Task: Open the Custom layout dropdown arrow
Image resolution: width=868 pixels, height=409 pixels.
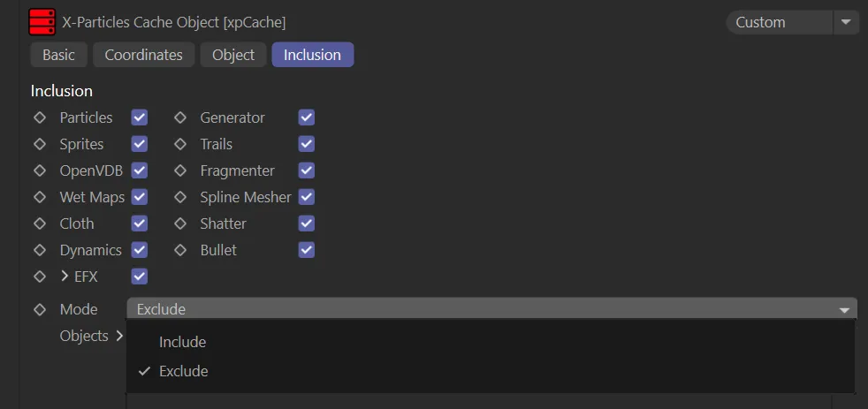Action: click(847, 22)
